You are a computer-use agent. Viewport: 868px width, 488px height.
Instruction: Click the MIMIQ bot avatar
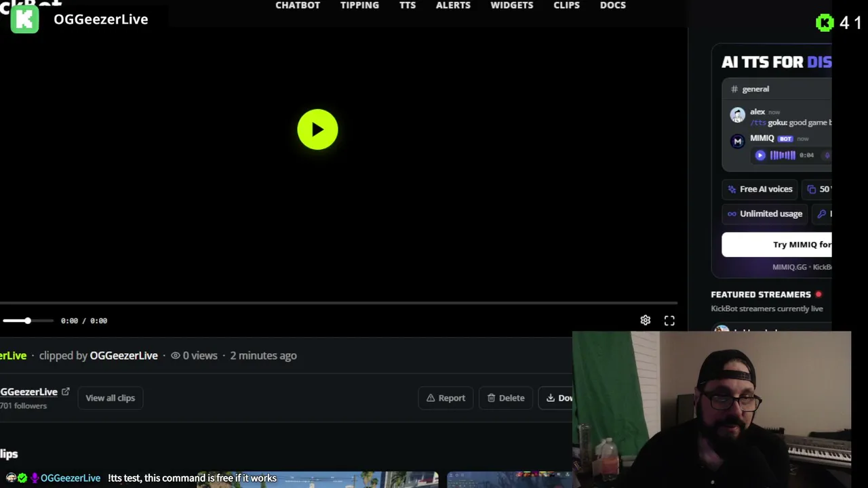pyautogui.click(x=737, y=141)
